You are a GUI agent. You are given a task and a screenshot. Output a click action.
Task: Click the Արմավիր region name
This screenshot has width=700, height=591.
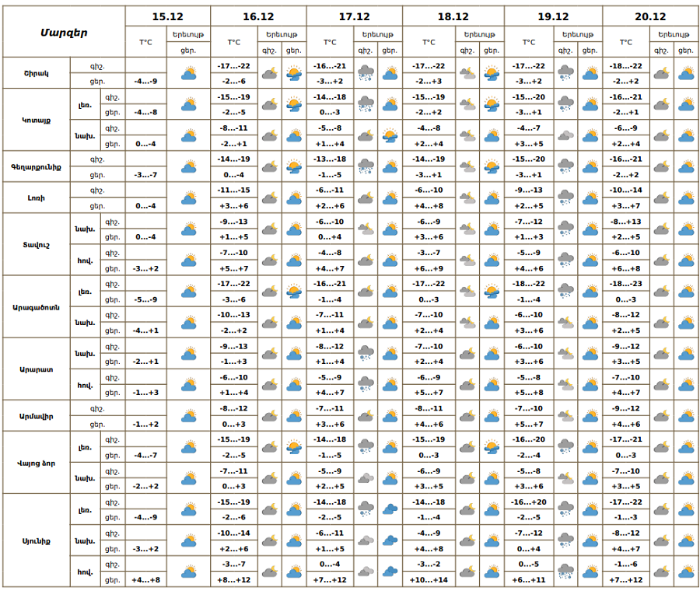point(36,416)
